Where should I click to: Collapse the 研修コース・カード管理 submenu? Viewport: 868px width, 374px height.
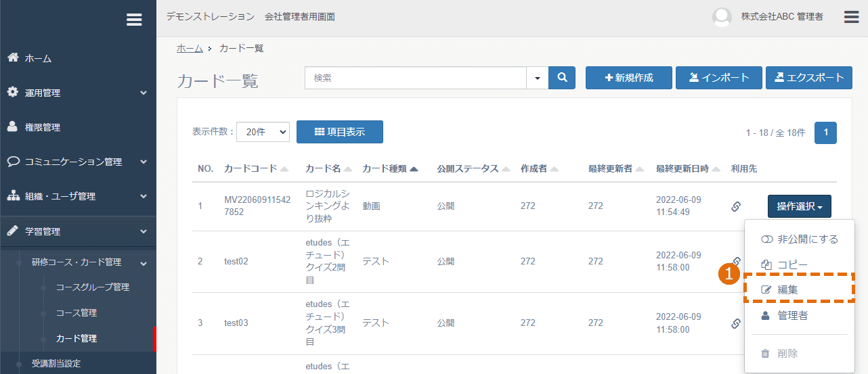pyautogui.click(x=78, y=262)
